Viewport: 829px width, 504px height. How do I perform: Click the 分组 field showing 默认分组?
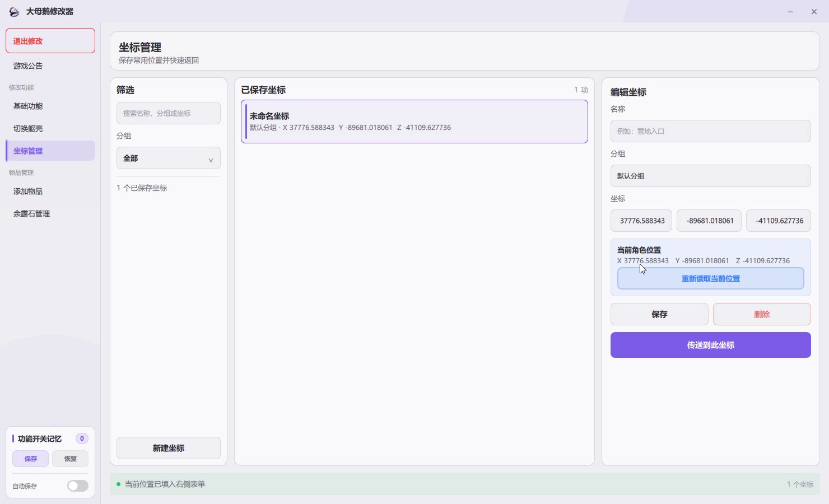(x=711, y=176)
